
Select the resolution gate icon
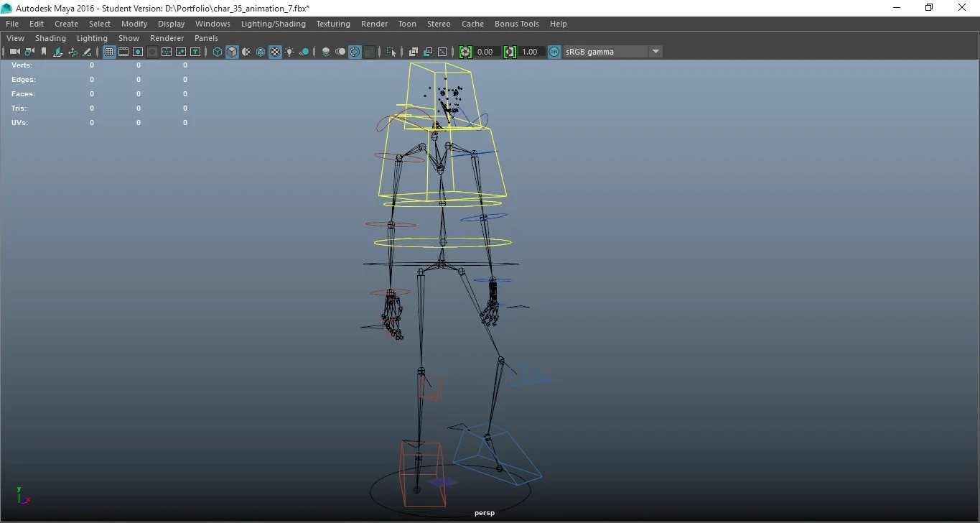pos(137,51)
